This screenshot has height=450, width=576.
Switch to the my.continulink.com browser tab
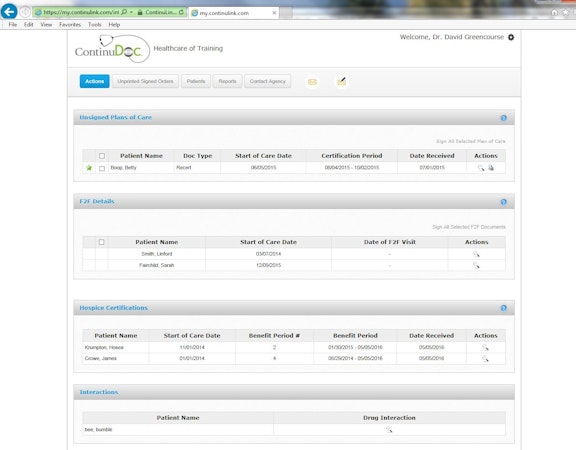pos(234,13)
